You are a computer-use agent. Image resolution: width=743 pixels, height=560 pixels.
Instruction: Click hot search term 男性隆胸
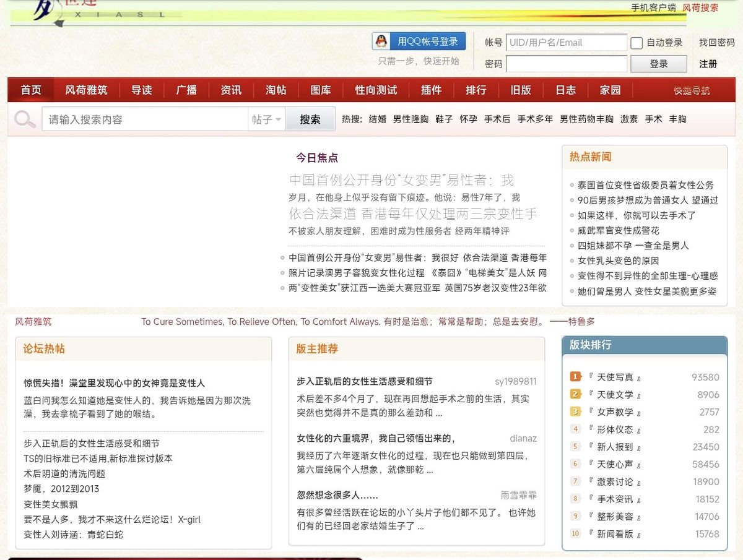click(411, 119)
